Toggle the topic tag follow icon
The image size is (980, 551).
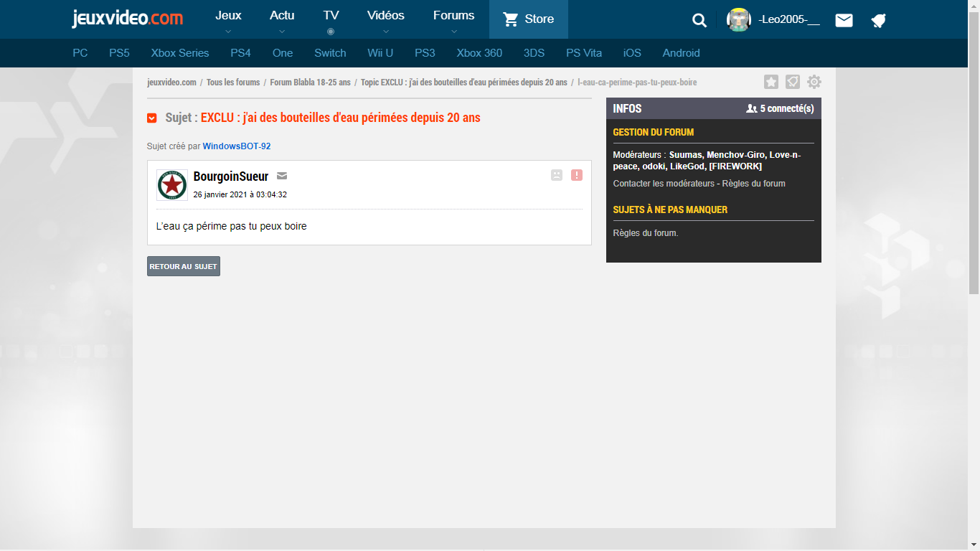coord(793,82)
